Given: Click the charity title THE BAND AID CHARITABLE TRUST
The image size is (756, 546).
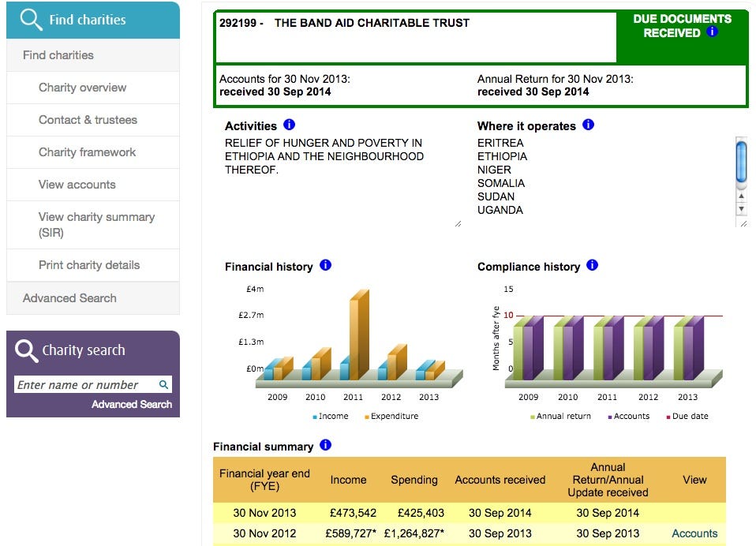Looking at the screenshot, I should [x=372, y=23].
